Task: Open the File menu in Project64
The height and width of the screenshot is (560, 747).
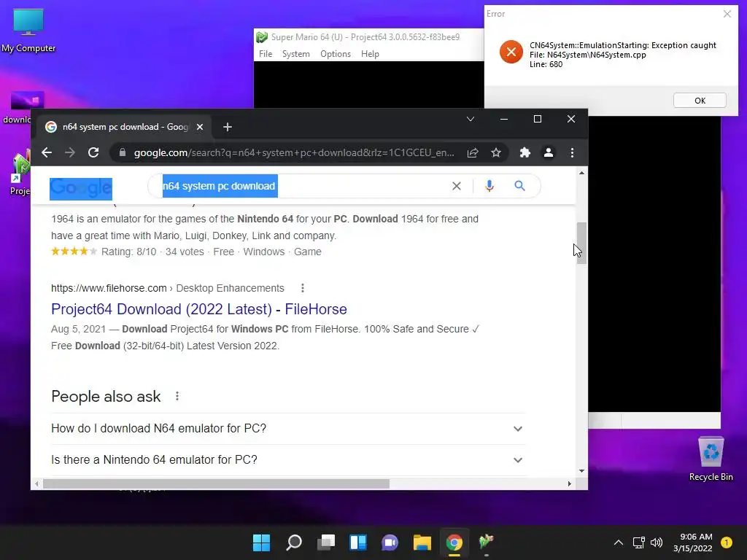Action: click(266, 54)
